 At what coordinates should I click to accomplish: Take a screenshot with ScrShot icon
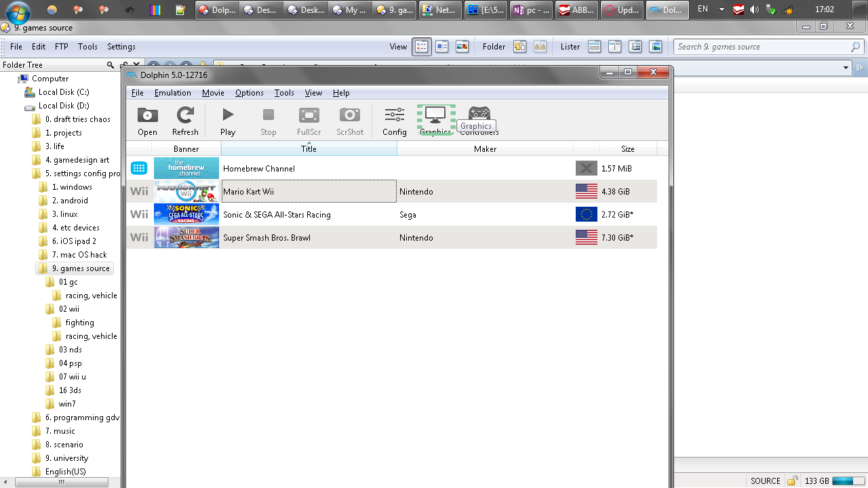350,121
